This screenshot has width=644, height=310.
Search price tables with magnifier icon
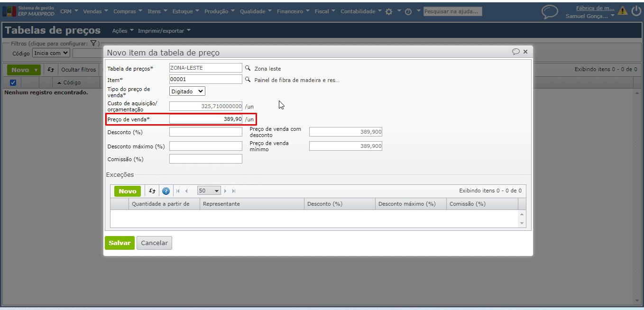248,68
